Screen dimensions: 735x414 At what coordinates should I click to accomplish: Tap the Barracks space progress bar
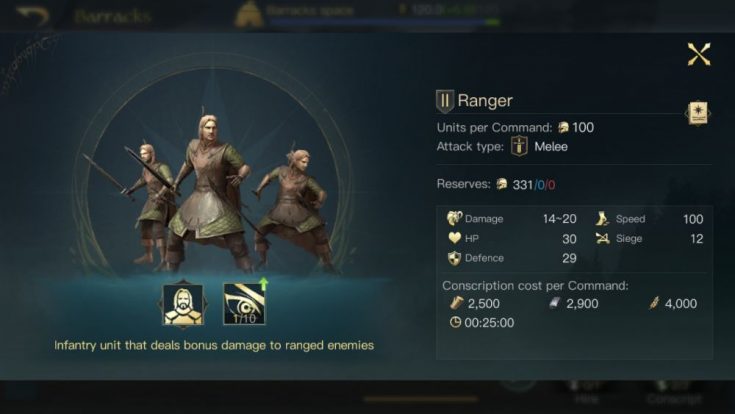(384, 22)
